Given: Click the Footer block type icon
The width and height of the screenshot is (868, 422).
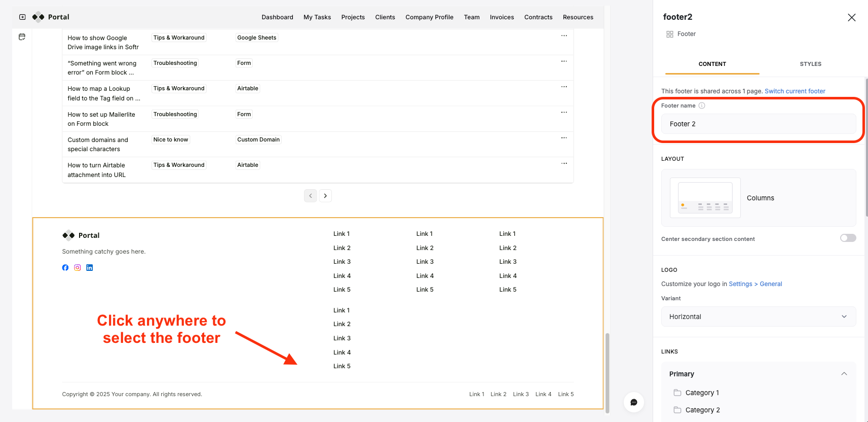Looking at the screenshot, I should coord(670,34).
